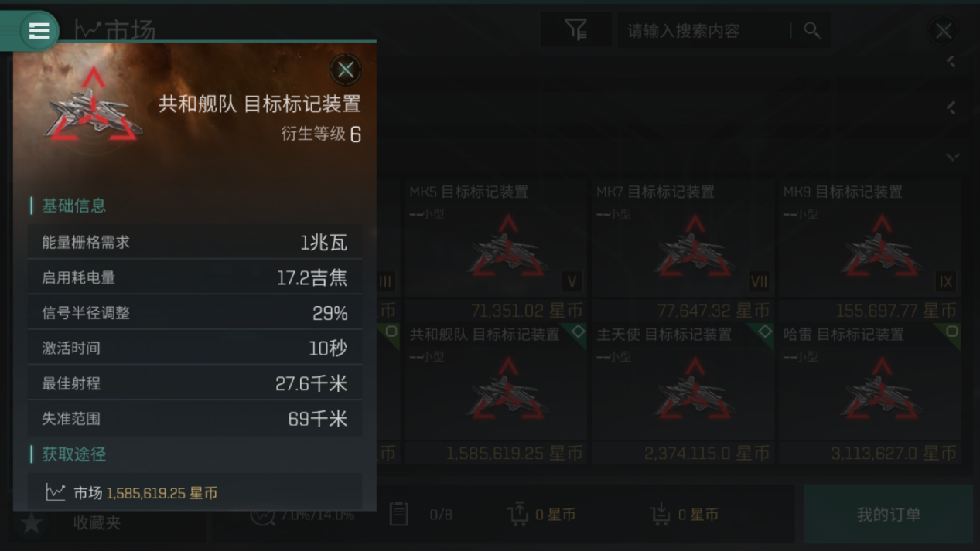Click market price link 1,585,619.25 星币
Viewport: 980px width, 551px height.
point(162,492)
